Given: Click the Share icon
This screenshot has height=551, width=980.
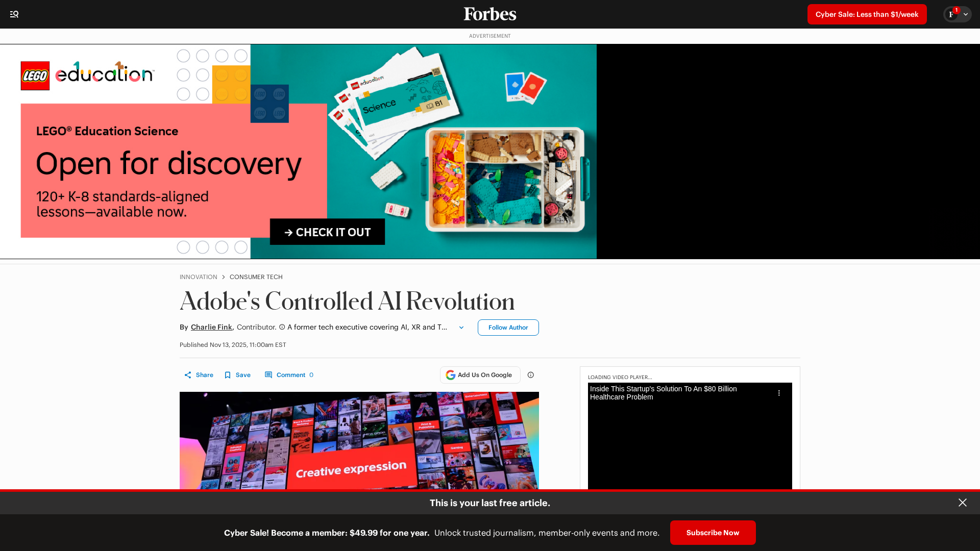Looking at the screenshot, I should coord(188,375).
